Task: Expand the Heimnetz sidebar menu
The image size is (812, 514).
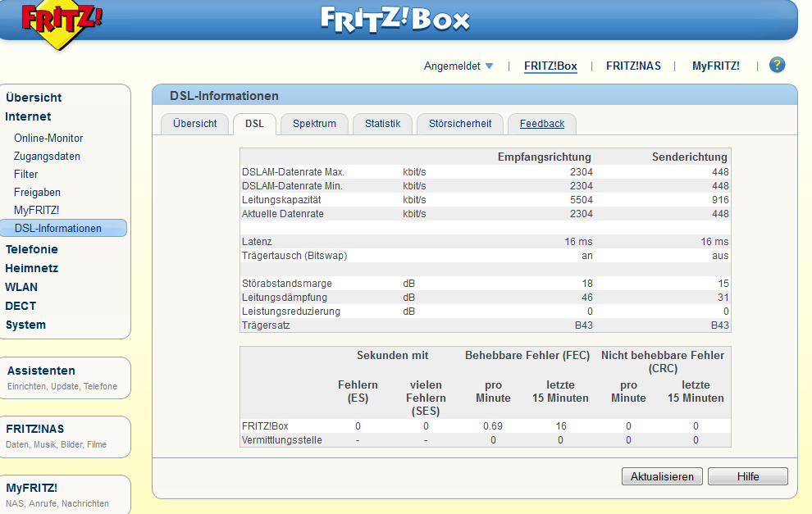Action: [x=32, y=268]
